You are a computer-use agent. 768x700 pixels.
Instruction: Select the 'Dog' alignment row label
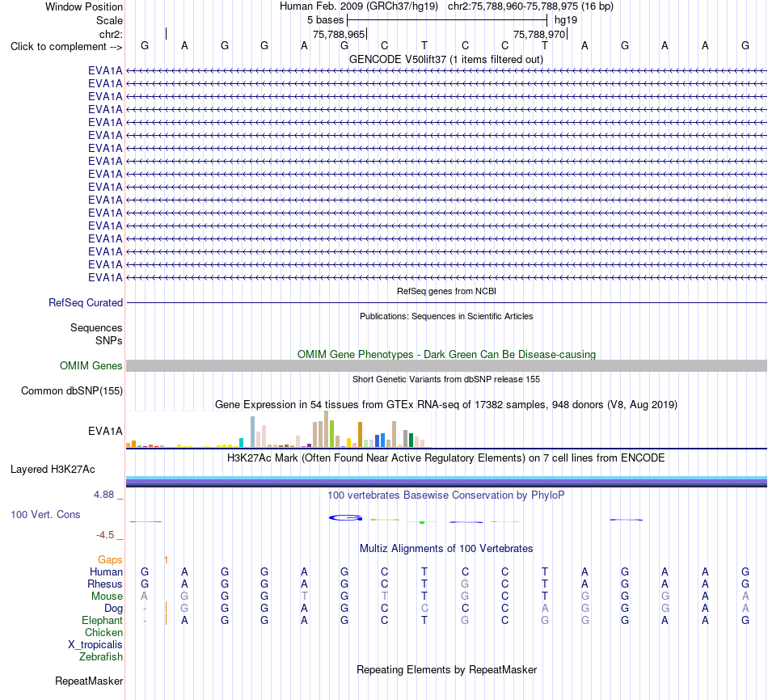click(x=114, y=609)
